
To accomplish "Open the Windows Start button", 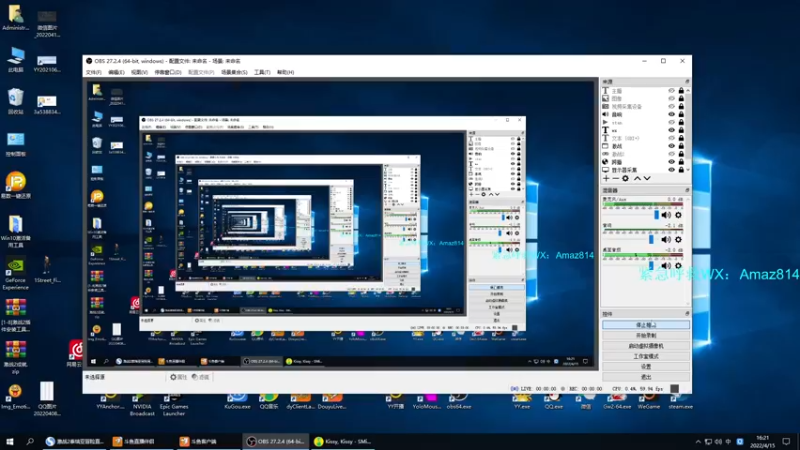I will (x=9, y=441).
